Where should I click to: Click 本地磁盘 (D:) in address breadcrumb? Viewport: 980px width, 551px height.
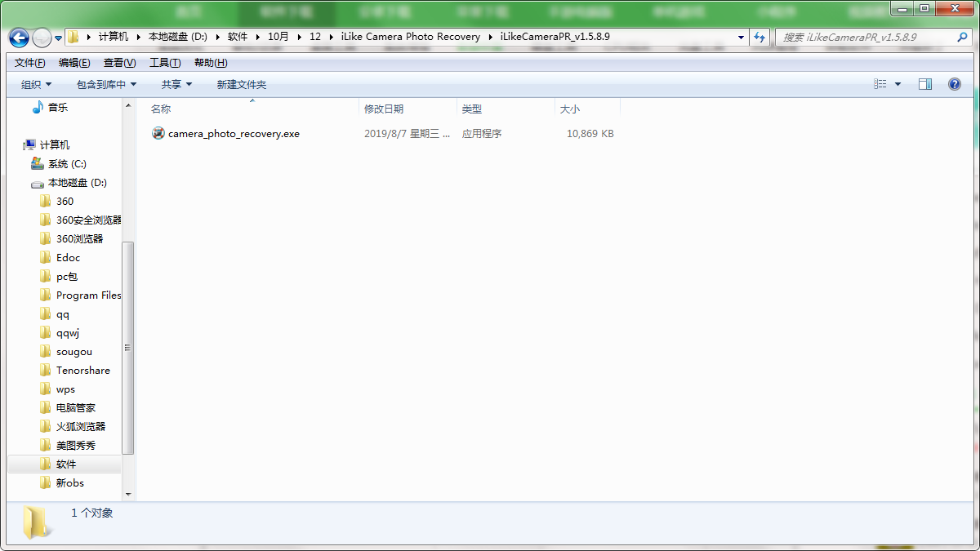177,37
